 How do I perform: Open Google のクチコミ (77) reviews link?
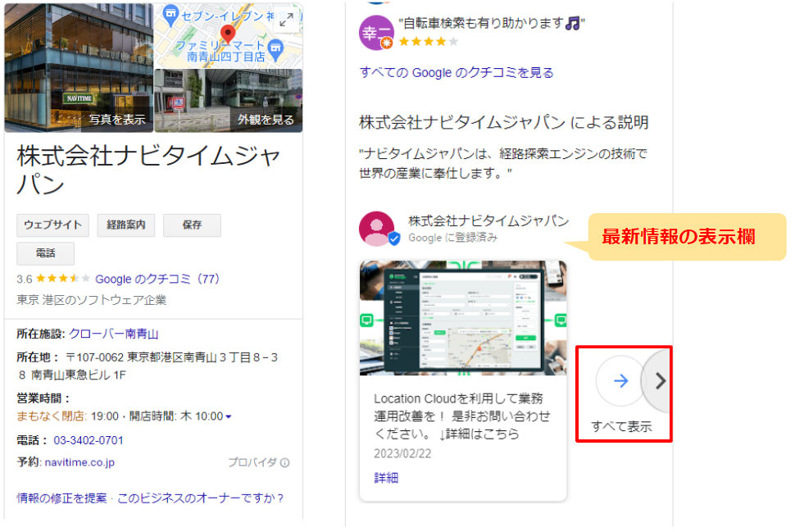pyautogui.click(x=157, y=280)
